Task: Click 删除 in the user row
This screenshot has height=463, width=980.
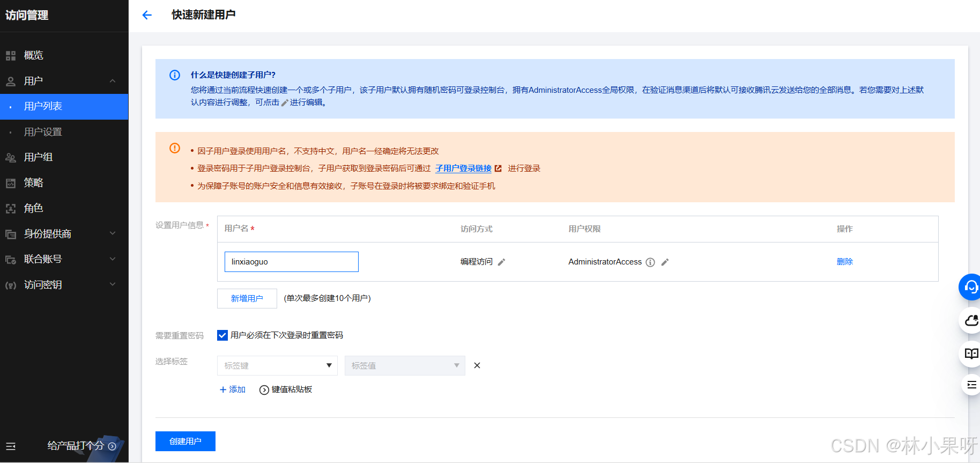Action: pos(845,262)
